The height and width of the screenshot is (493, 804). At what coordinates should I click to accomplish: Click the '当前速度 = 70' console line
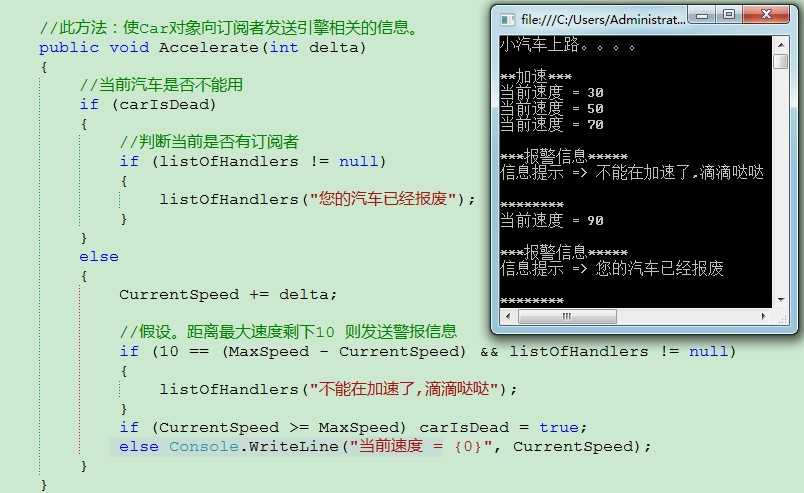pos(552,124)
